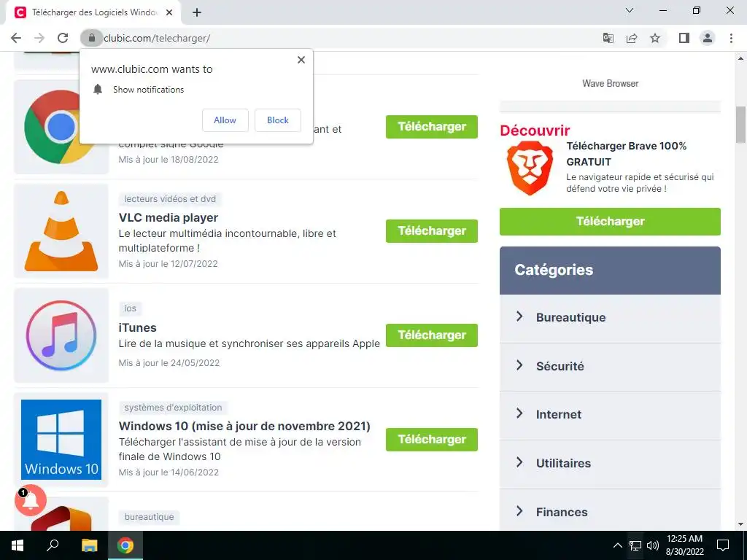Reload the page with refresh icon
747x560 pixels.
point(63,38)
